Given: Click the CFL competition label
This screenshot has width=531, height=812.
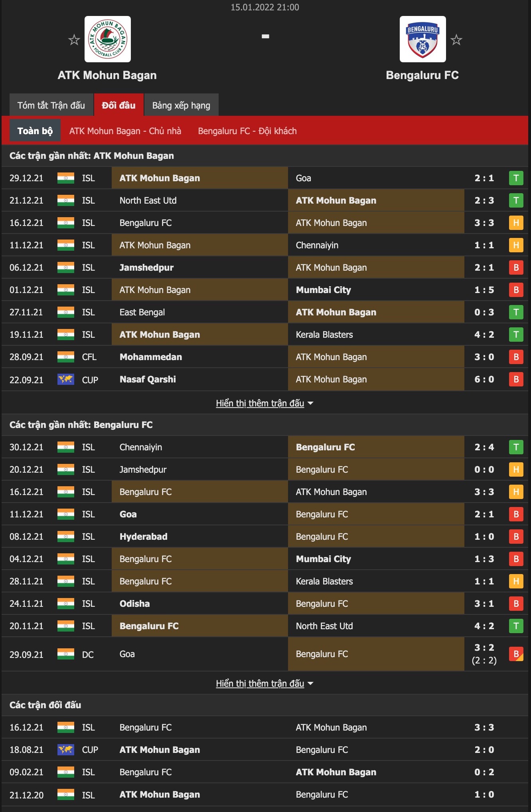Looking at the screenshot, I should [x=89, y=357].
